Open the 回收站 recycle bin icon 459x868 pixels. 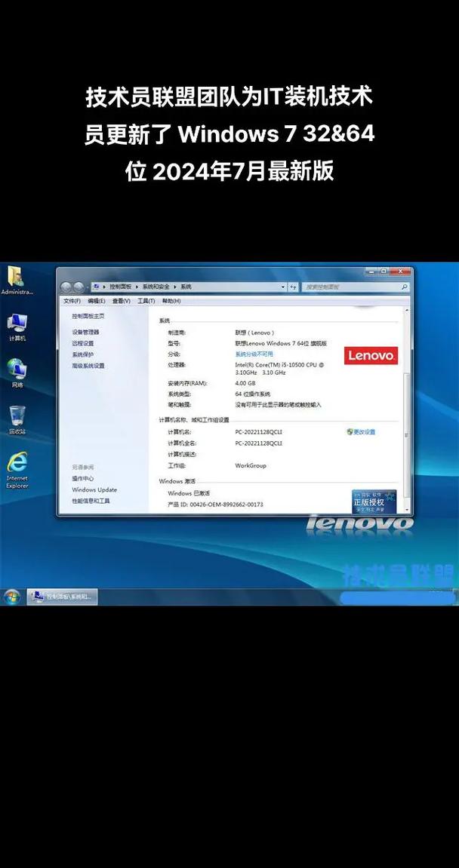point(17,417)
